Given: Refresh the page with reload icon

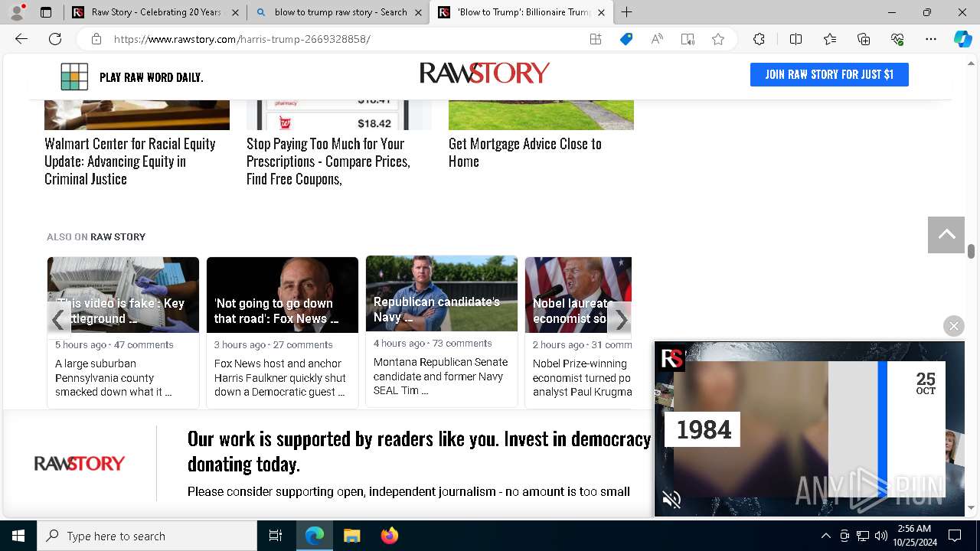Looking at the screenshot, I should [x=55, y=39].
